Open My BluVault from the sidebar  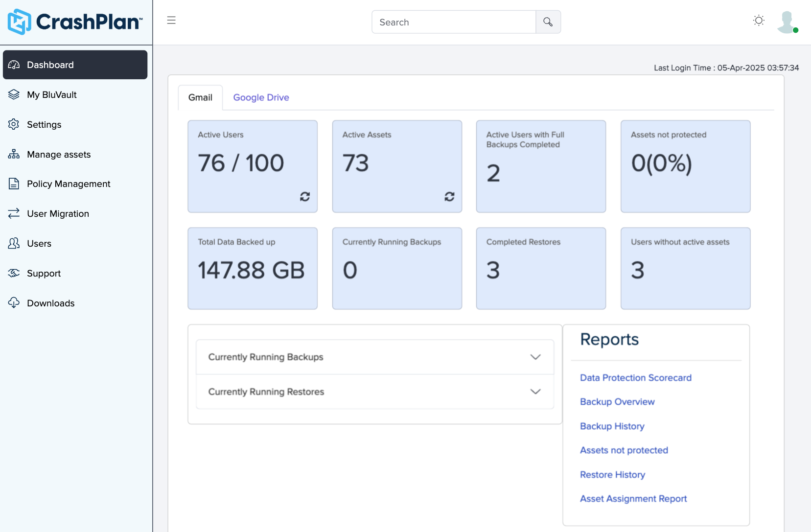coord(13,94)
